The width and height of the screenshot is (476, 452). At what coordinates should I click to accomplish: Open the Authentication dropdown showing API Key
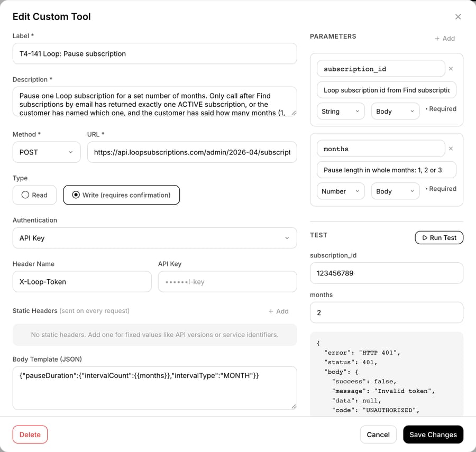(x=154, y=238)
